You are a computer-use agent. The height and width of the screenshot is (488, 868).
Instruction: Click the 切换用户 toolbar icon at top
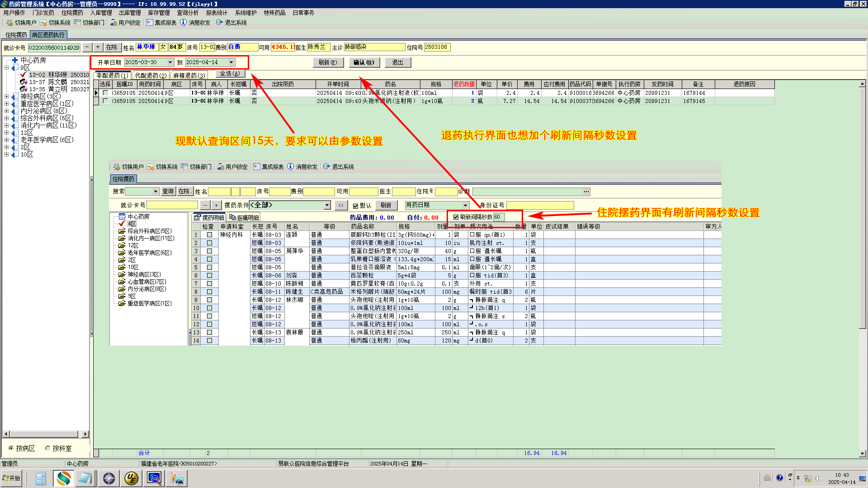click(x=9, y=23)
